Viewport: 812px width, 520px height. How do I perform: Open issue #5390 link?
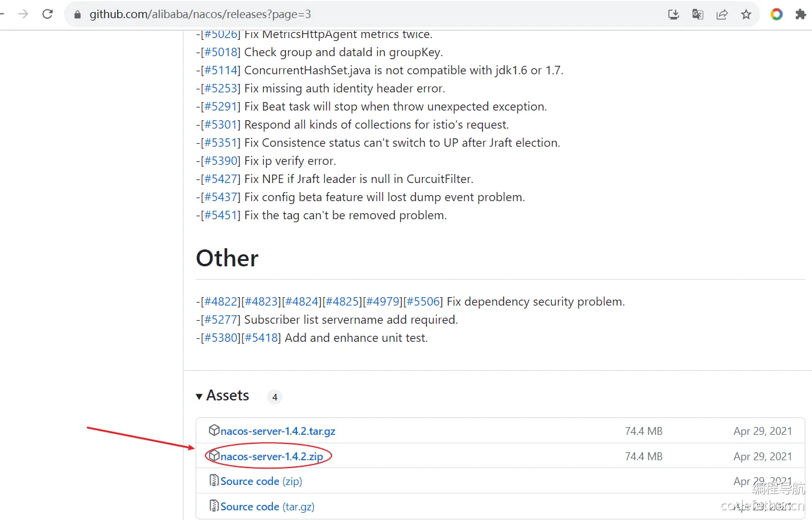point(220,161)
